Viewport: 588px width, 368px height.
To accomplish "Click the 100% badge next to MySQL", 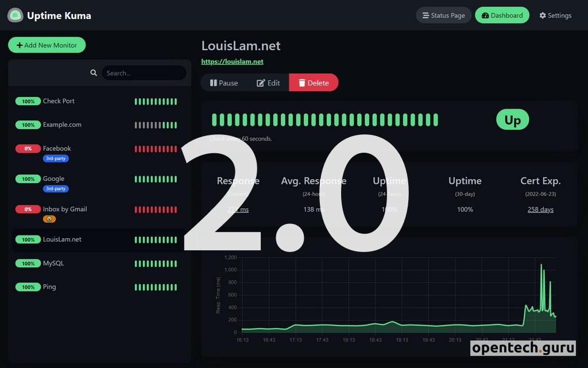I will point(28,264).
